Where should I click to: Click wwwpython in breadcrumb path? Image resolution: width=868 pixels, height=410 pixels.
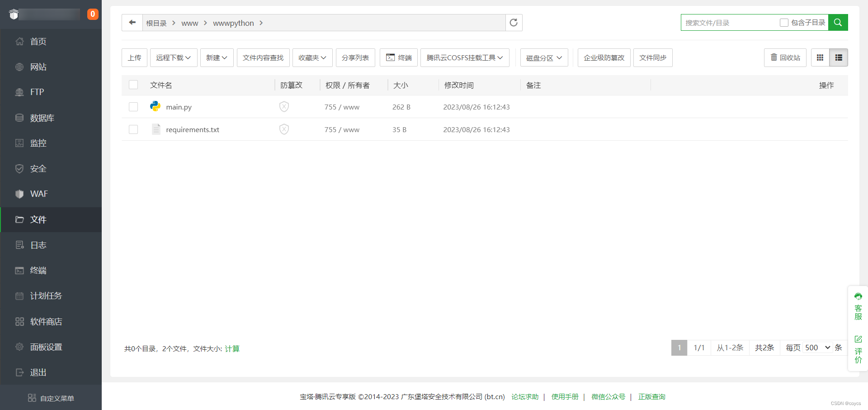coord(233,23)
